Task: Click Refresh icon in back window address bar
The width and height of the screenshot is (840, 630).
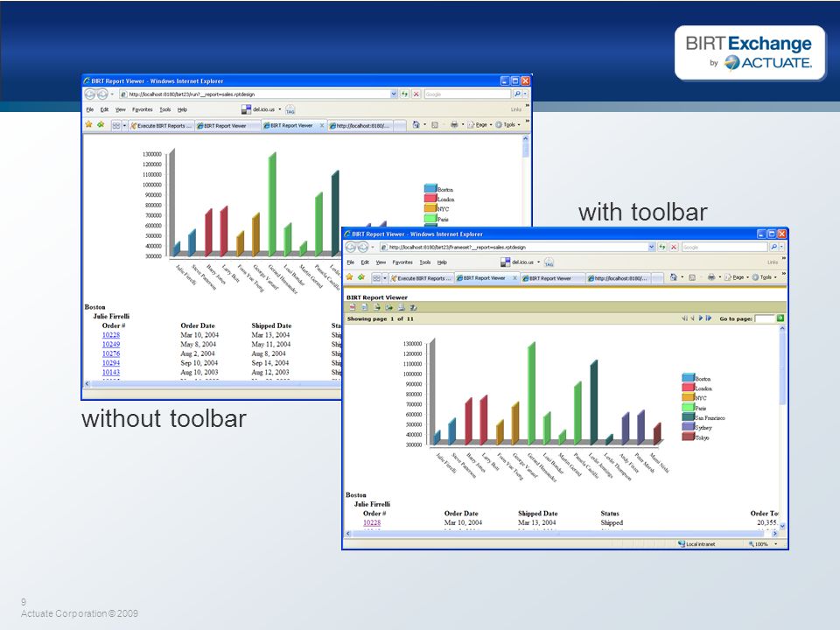Action: coord(404,94)
